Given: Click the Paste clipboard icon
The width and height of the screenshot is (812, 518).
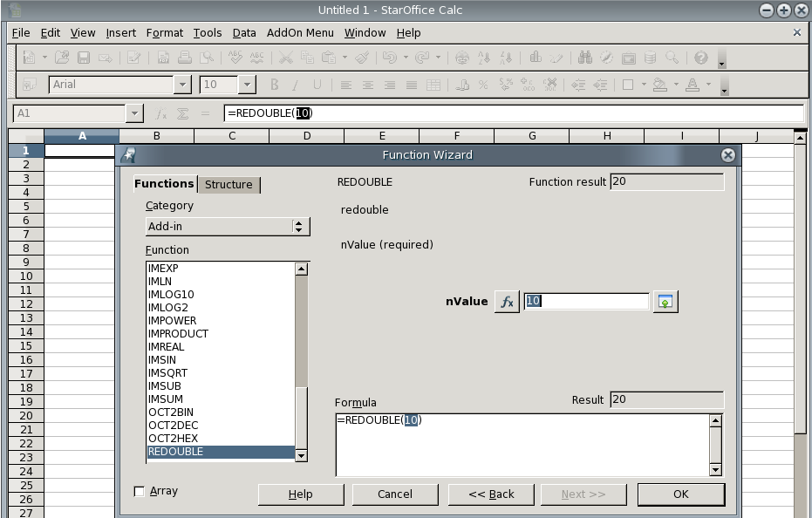Looking at the screenshot, I should (x=329, y=58).
